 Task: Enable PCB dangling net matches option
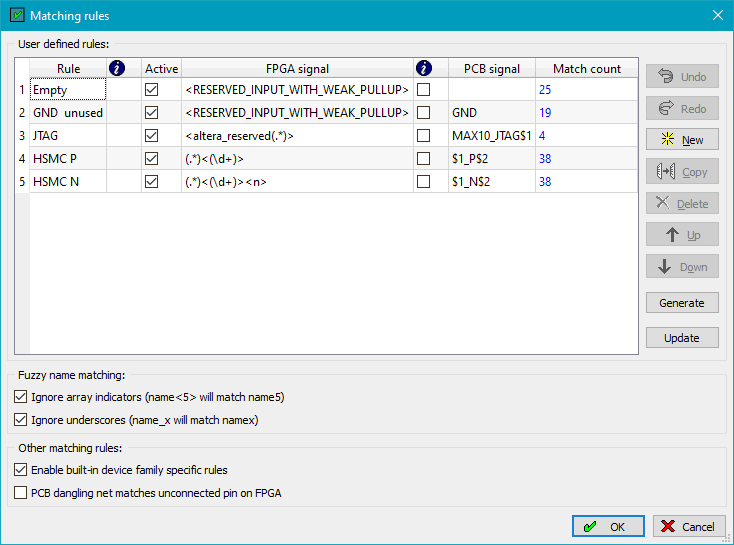[21, 492]
